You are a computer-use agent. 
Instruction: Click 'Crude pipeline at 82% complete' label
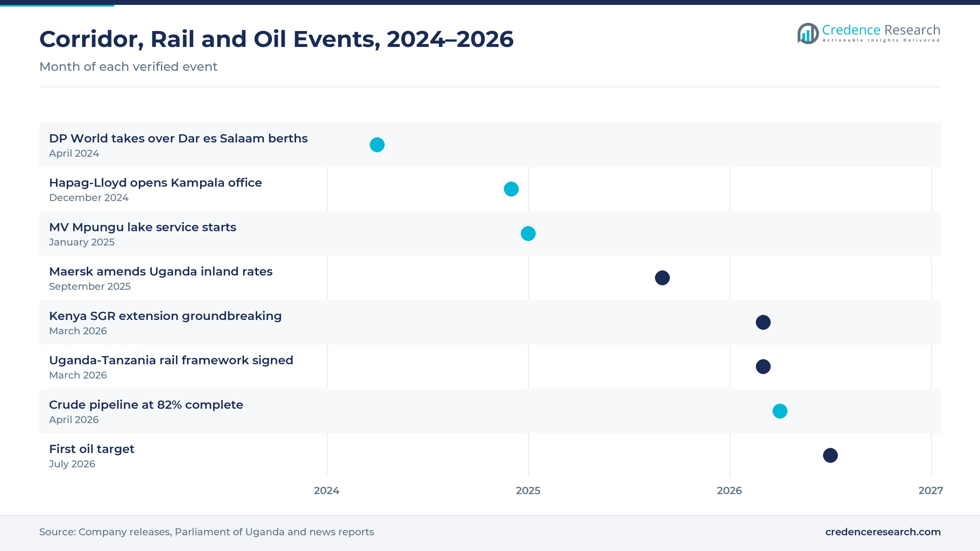click(x=146, y=405)
